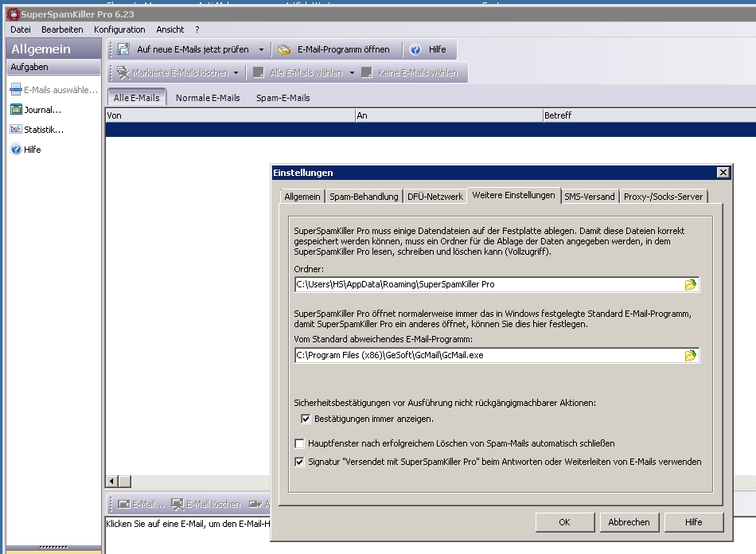Expand dropdown arrow next to Markierte E-Mails löschen
This screenshot has width=756, height=554.
(x=236, y=73)
